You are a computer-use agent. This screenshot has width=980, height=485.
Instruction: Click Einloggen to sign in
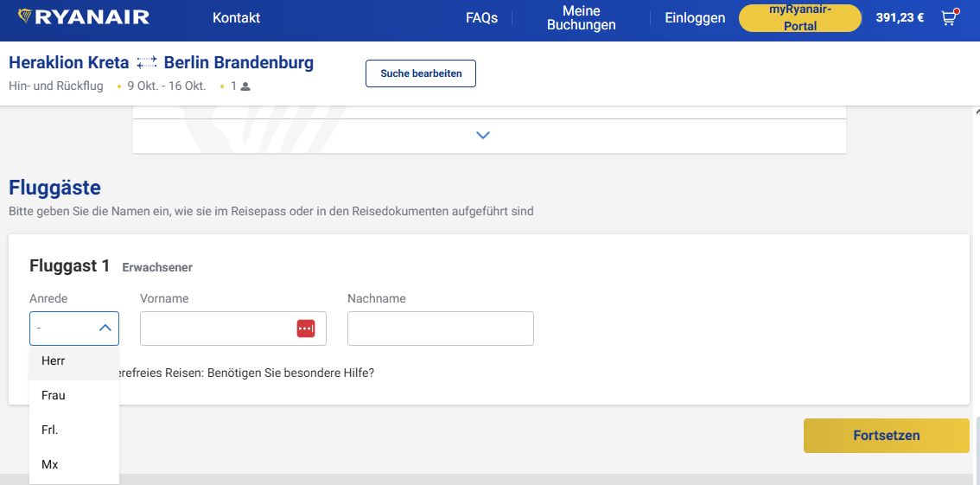coord(695,17)
